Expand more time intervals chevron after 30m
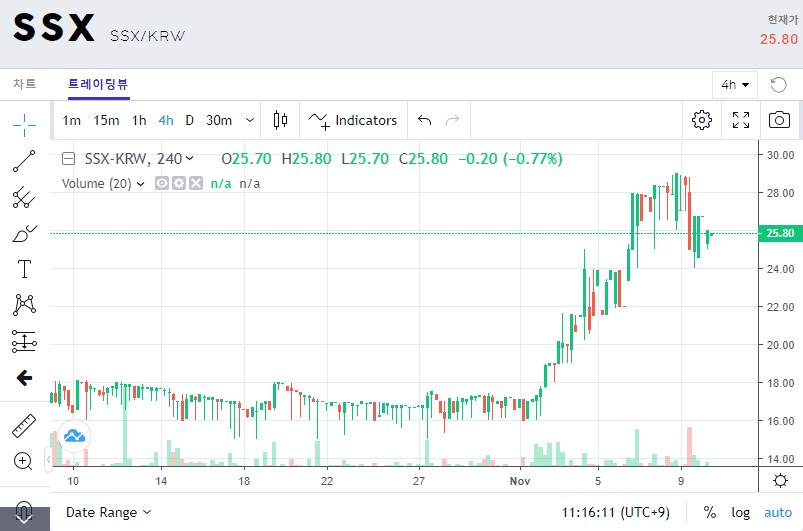 250,120
